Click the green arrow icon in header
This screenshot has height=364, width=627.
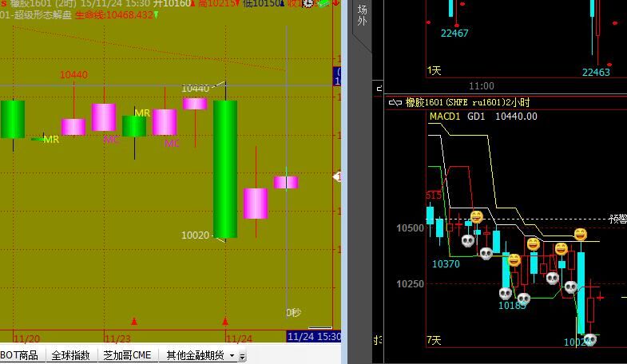click(321, 4)
